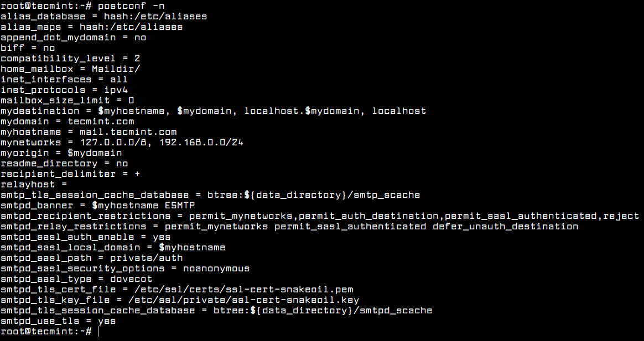Click the smtp_tls_session_cache_database btree value
This screenshot has height=341, width=644.
point(314,195)
